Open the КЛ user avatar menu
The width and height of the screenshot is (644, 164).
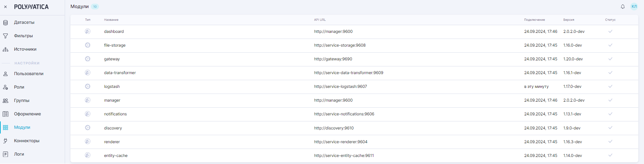(634, 6)
